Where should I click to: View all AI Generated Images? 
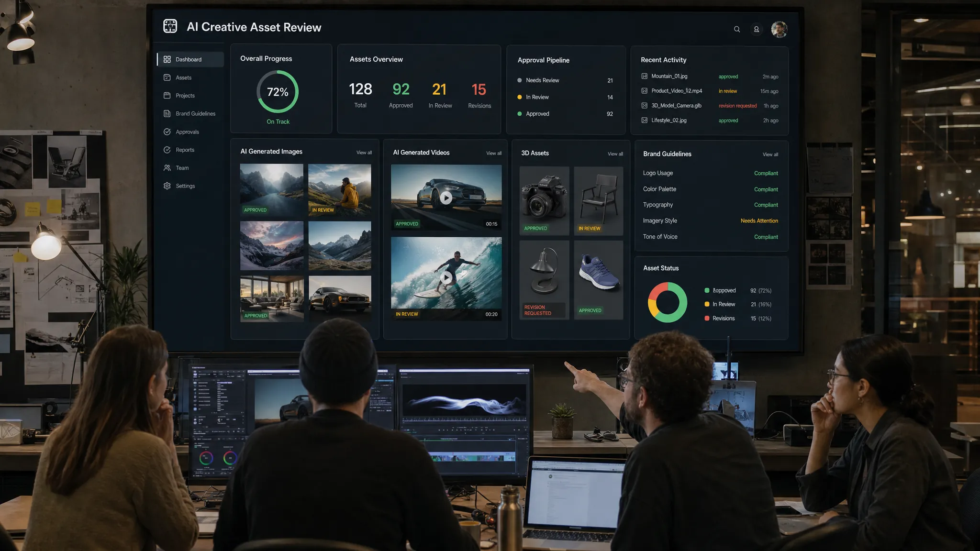364,153
